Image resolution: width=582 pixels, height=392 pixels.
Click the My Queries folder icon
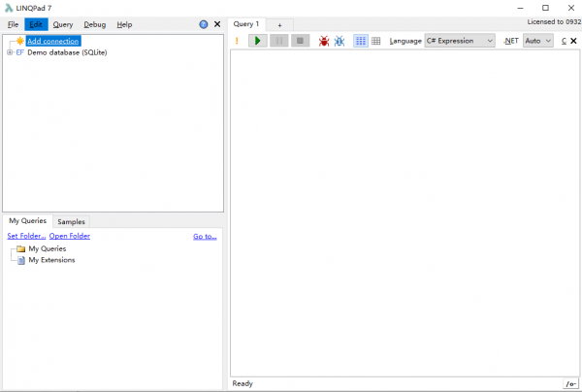click(x=21, y=248)
